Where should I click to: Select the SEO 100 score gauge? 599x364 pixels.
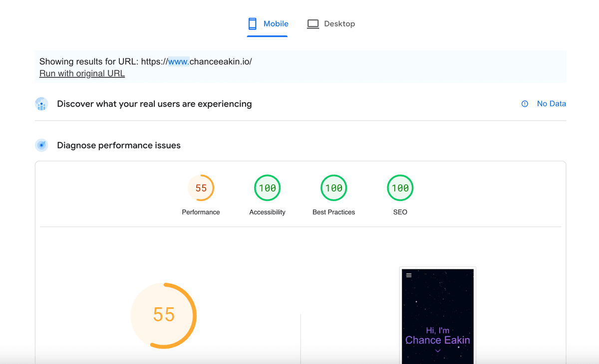click(400, 188)
